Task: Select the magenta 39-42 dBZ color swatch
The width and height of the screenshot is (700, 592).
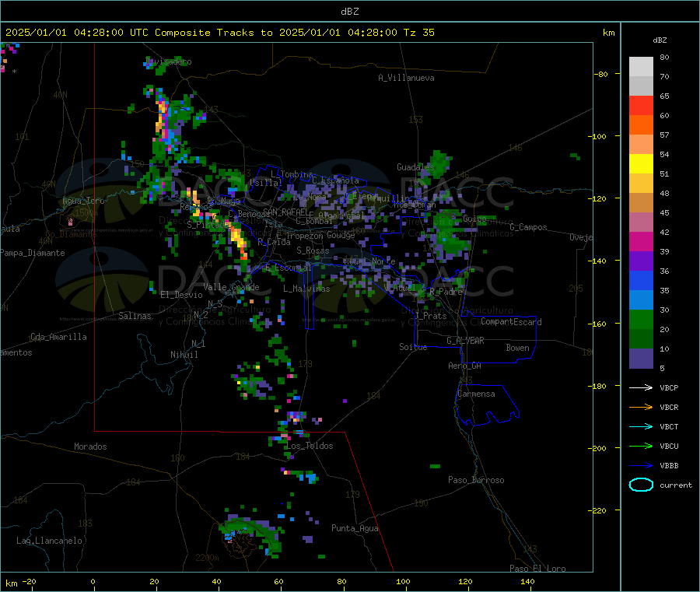Action: 641,241
